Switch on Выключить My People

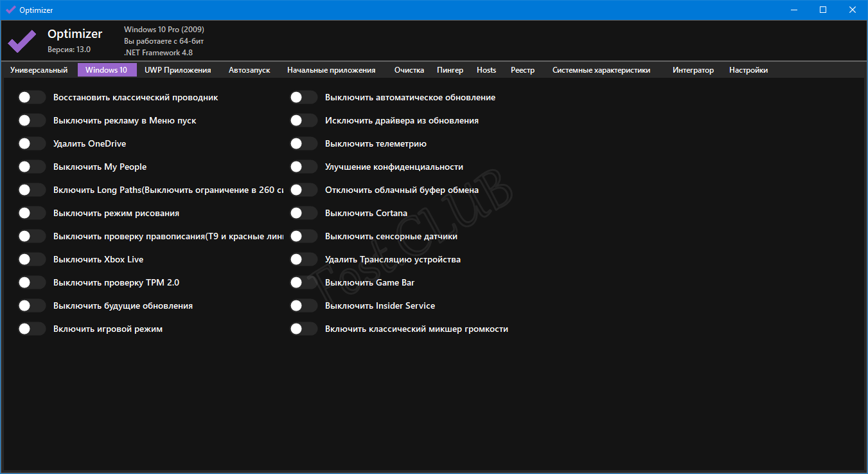(32, 167)
